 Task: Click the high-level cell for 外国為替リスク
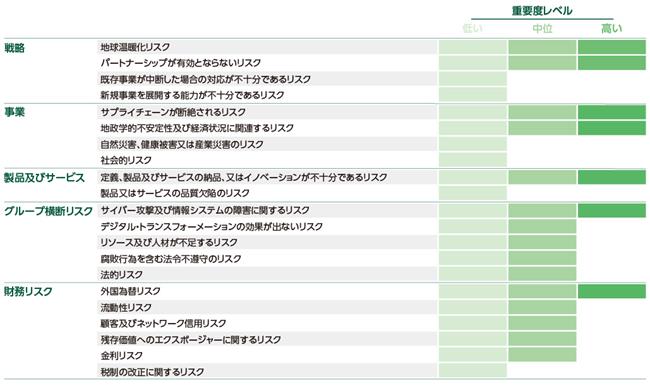(612, 291)
